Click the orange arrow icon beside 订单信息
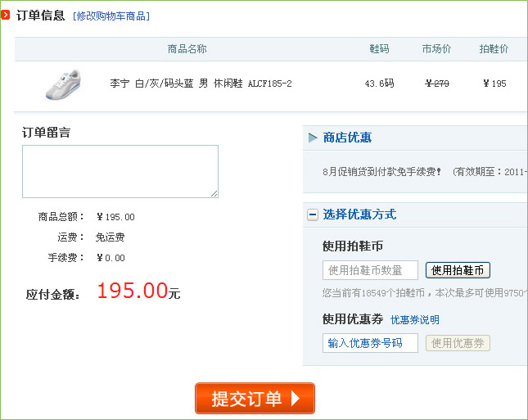Viewport: 528px width, 420px height. coord(7,16)
